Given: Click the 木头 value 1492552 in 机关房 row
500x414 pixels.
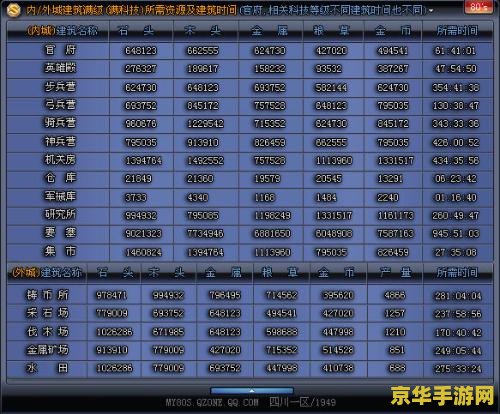Looking at the screenshot, I should 205,161.
